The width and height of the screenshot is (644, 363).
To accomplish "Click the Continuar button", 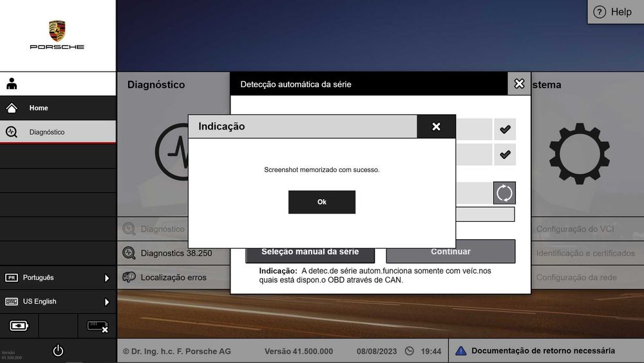I will click(x=451, y=251).
